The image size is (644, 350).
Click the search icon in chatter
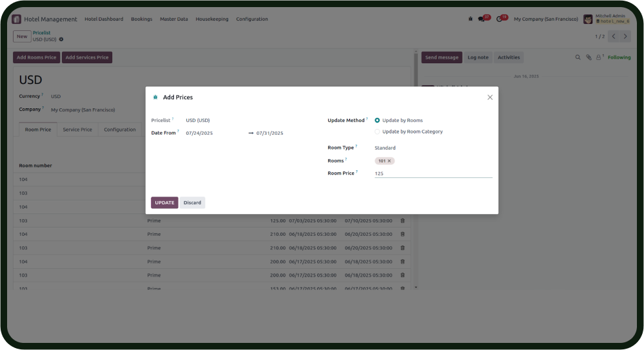(x=578, y=57)
